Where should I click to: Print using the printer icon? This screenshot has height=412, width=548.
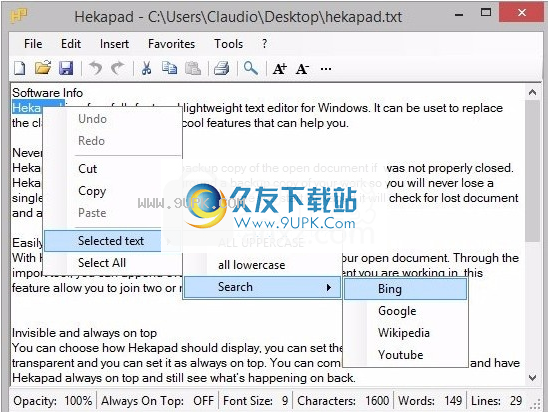pyautogui.click(x=222, y=68)
